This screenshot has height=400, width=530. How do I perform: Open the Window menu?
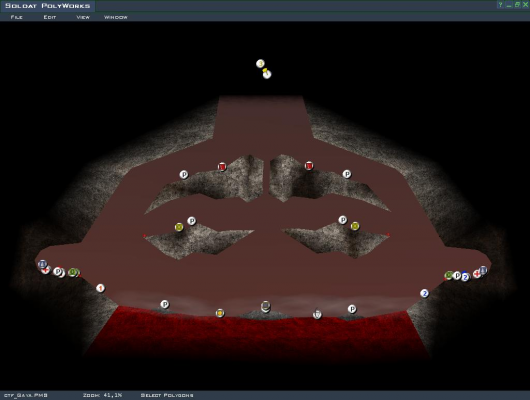point(116,17)
